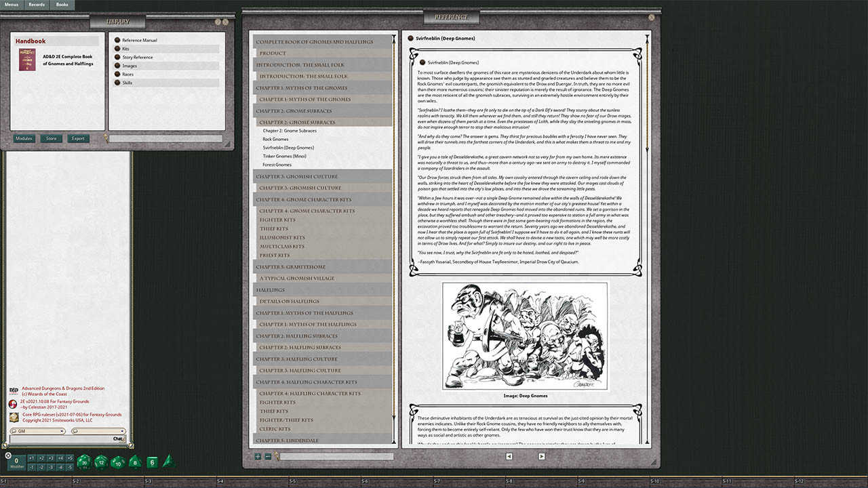Viewport: 868px width, 488px height.
Task: Open the Store from the Library panel
Action: 51,138
